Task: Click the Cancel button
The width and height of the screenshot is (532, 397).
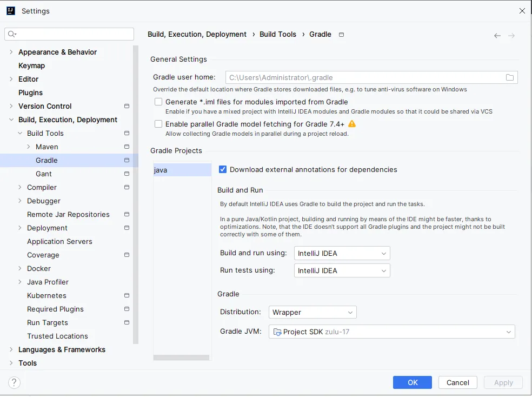Action: point(458,383)
